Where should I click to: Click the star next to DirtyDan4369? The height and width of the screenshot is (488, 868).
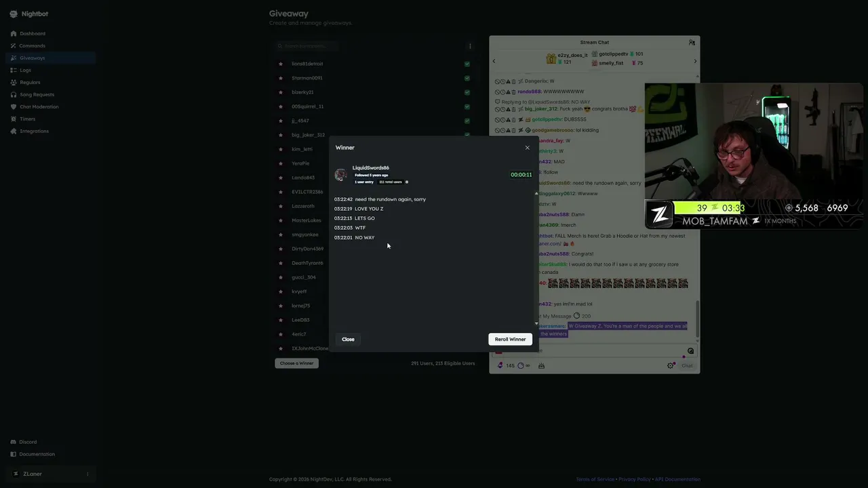point(281,249)
